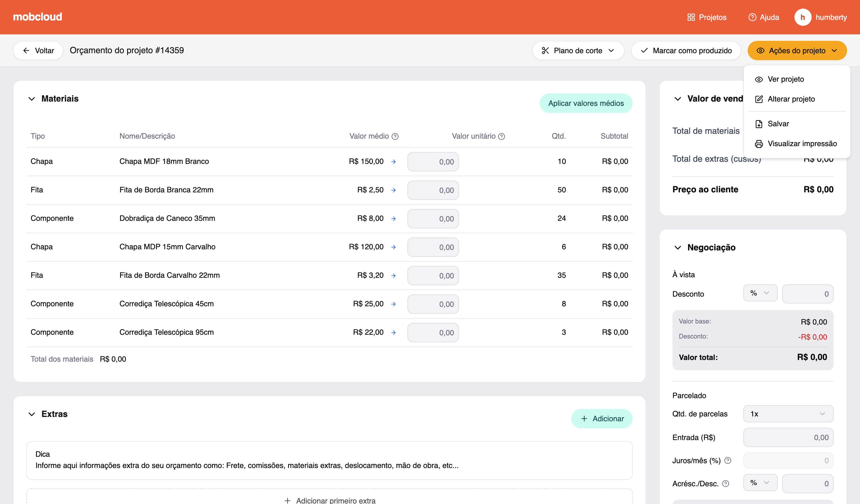Open the Desconto percent type dropdown
This screenshot has width=860, height=504.
pyautogui.click(x=760, y=293)
